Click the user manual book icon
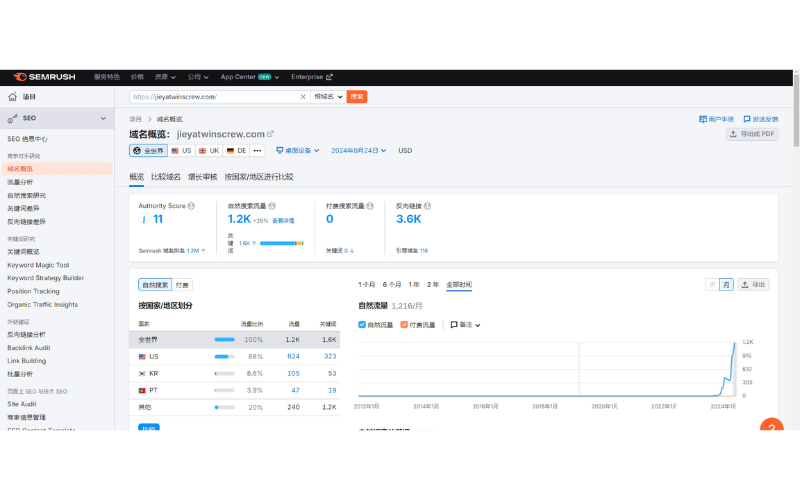Screen dimensions: 800x500 703,119
